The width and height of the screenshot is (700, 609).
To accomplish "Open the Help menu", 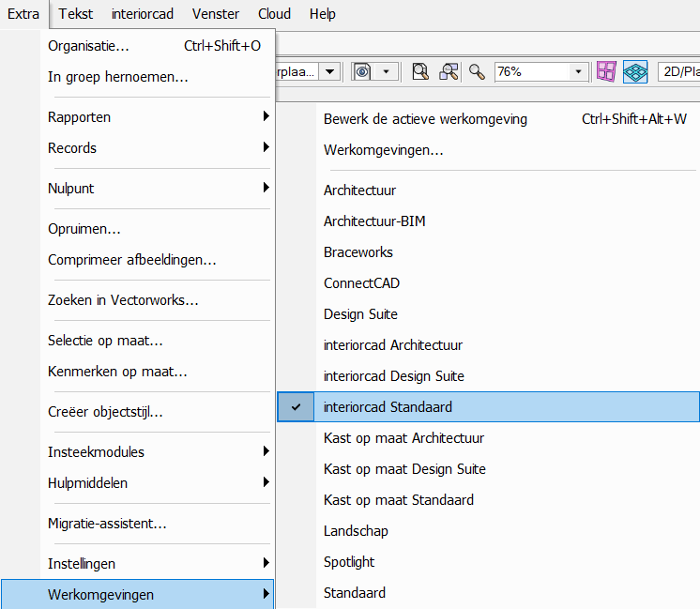I will pyautogui.click(x=323, y=14).
